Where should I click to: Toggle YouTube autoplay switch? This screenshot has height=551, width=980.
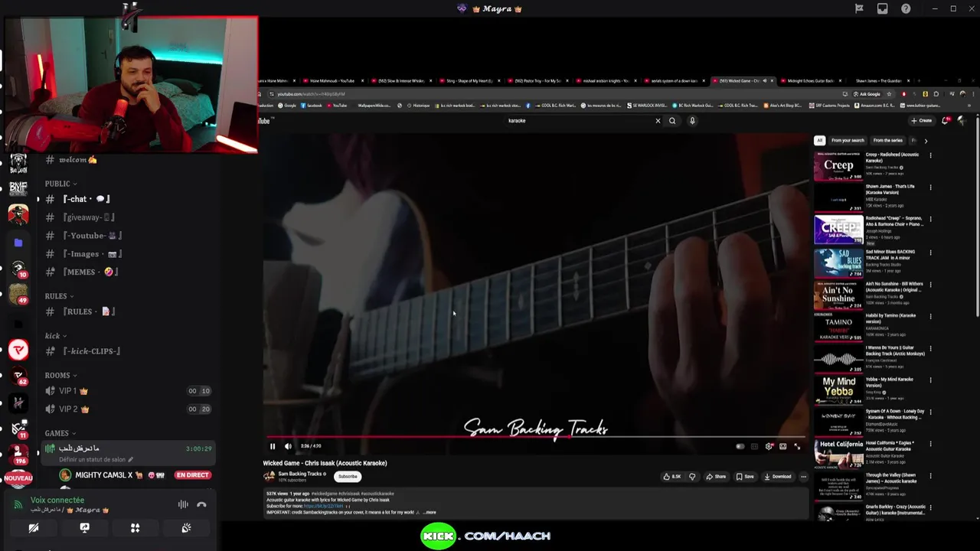coord(740,446)
